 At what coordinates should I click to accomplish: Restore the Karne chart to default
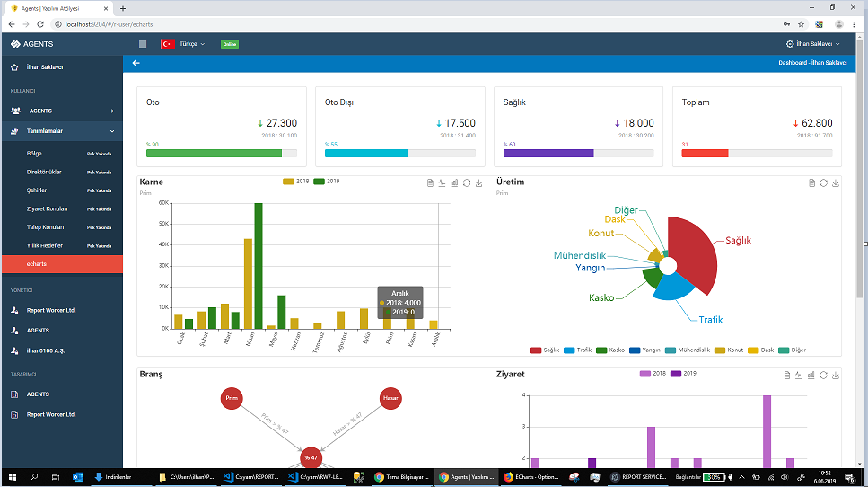tap(467, 182)
